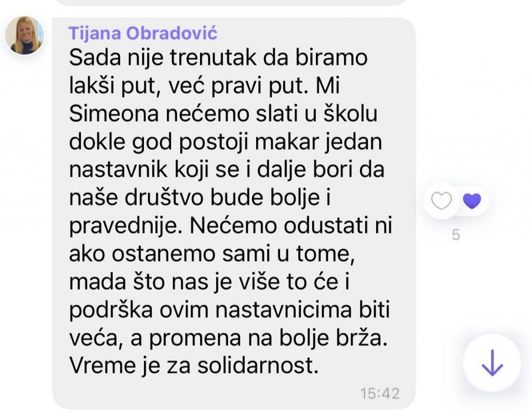Tap the line 'dokle god postoji makar jedan'
The image size is (532, 413).
[225, 142]
